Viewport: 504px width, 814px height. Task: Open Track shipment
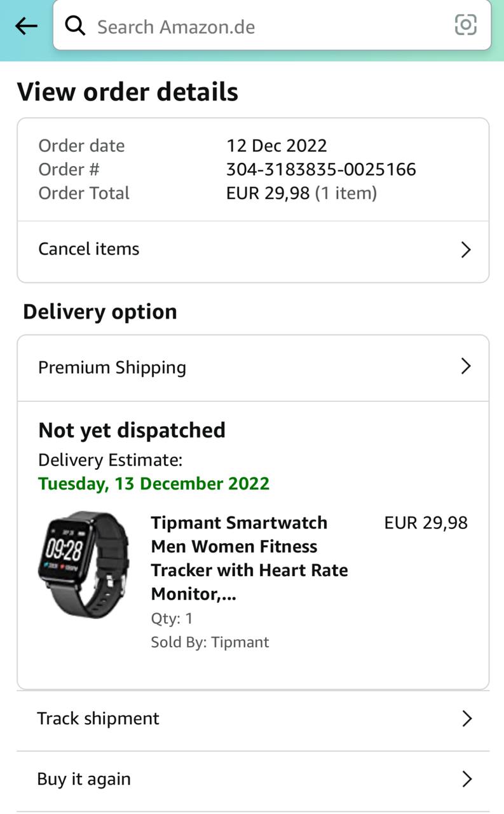click(x=99, y=719)
